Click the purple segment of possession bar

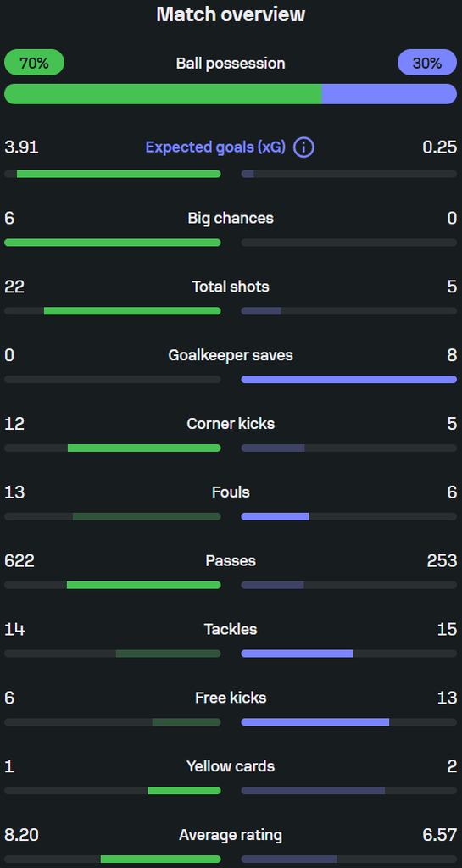click(x=389, y=94)
